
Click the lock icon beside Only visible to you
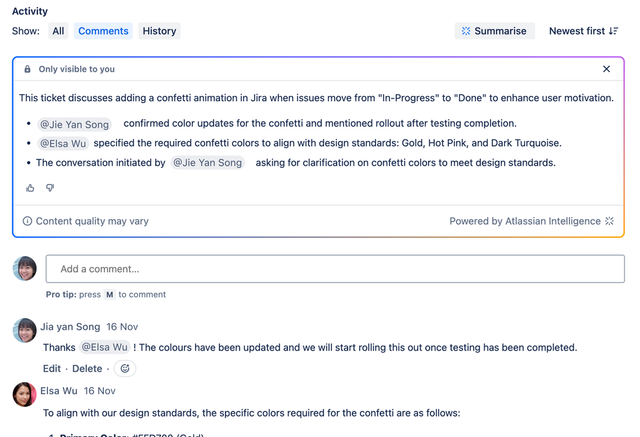tap(27, 69)
